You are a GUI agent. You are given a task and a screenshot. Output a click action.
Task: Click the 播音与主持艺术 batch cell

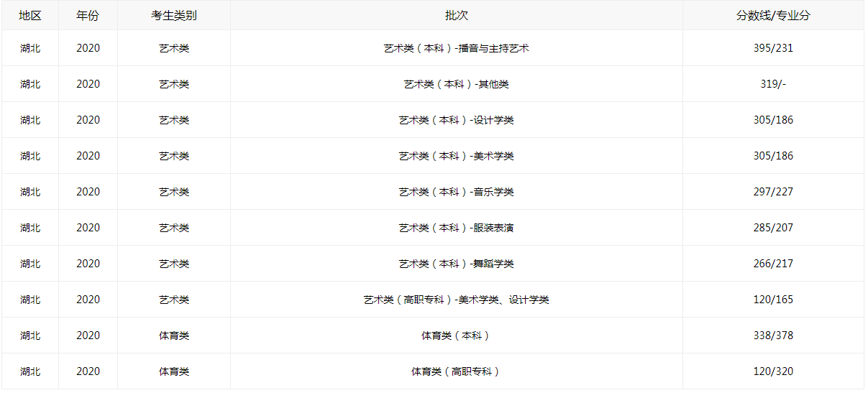tap(456, 48)
